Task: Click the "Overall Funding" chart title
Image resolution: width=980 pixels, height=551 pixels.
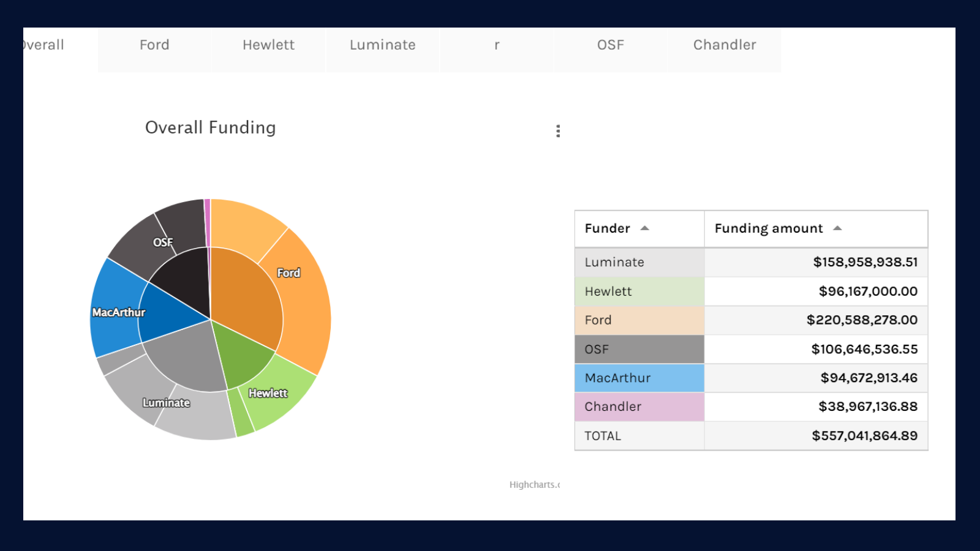Action: [x=211, y=127]
